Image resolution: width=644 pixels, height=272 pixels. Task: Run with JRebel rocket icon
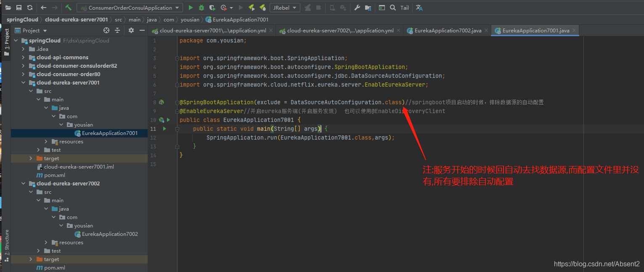click(x=252, y=8)
